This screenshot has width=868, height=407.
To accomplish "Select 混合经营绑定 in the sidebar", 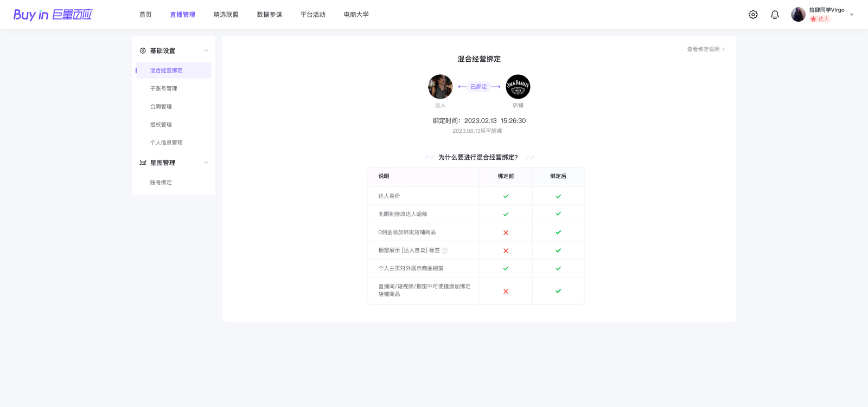I will tap(174, 70).
